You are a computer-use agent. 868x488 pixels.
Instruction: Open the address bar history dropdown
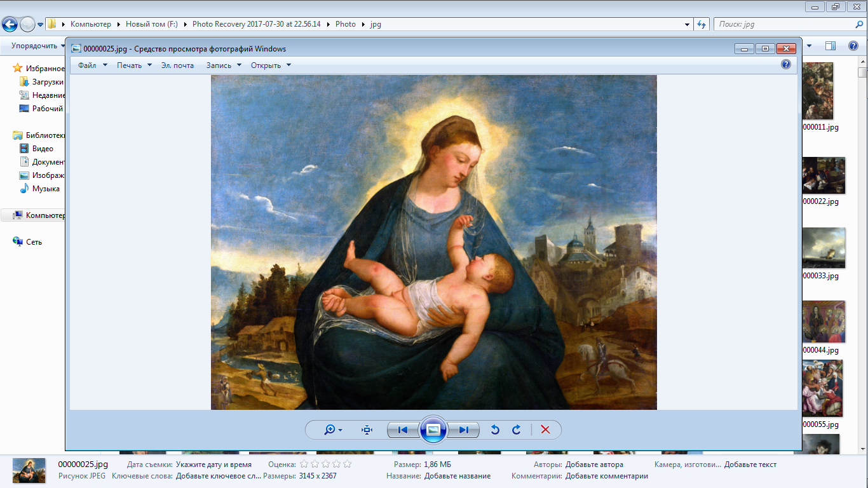click(x=688, y=25)
